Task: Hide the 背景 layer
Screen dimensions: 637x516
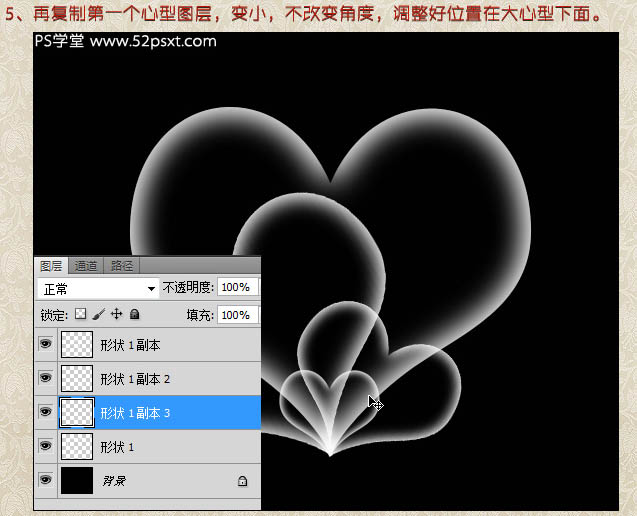Action: point(45,480)
